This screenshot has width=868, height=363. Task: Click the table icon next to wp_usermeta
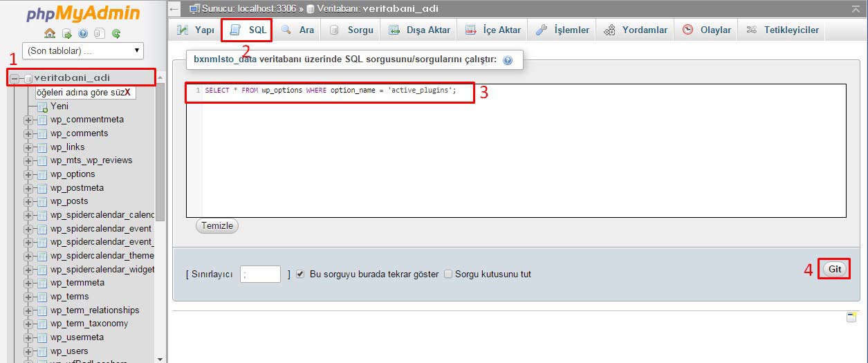click(42, 337)
